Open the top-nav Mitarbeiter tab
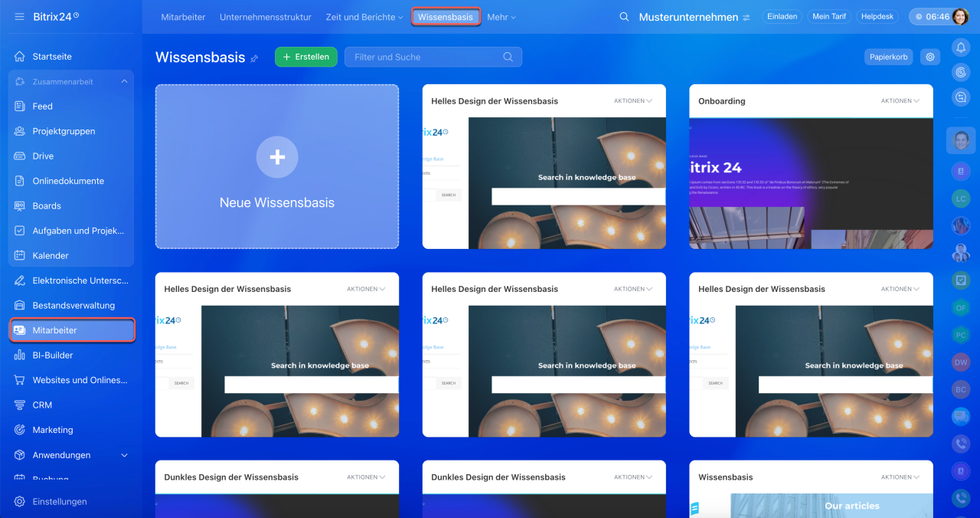Screen dimensions: 980x518 183,17
